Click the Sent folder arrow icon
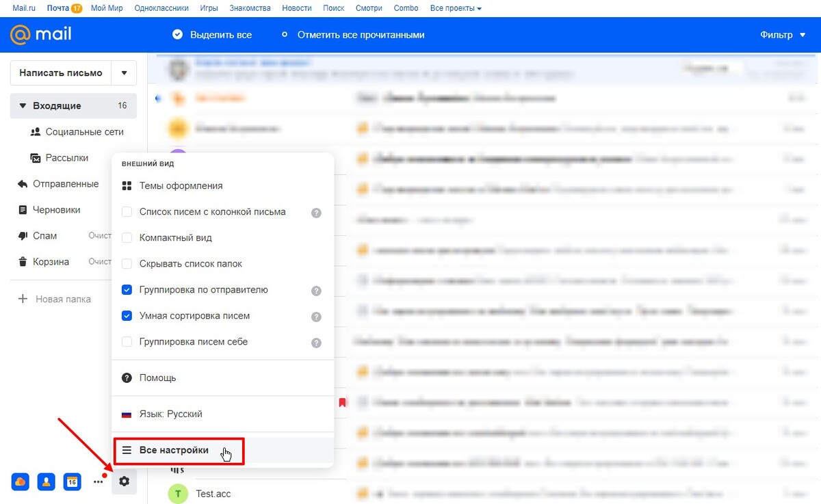Viewport: 821px width, 504px height. [x=23, y=184]
